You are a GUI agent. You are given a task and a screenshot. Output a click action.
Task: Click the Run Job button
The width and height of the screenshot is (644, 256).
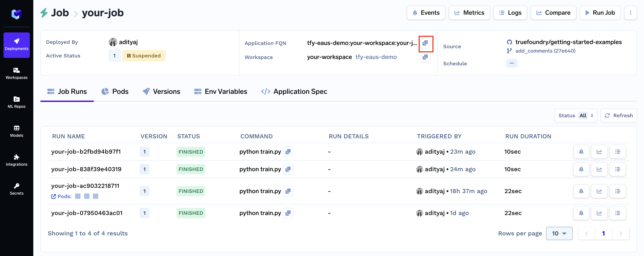600,13
